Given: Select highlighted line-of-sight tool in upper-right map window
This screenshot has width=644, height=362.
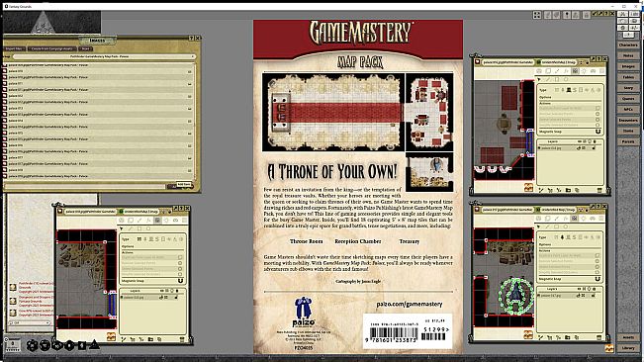Looking at the screenshot, I should (x=575, y=71).
